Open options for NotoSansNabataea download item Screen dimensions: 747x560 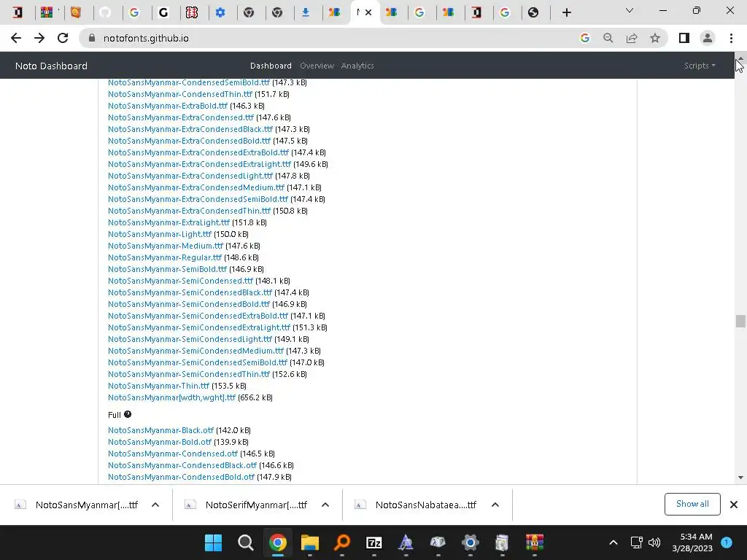495,505
